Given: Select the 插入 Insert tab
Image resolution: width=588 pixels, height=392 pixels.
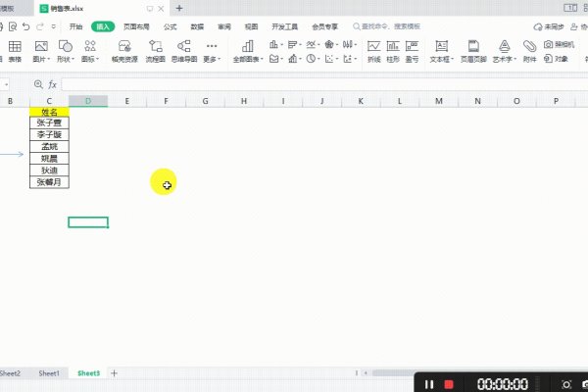Looking at the screenshot, I should 103,26.
